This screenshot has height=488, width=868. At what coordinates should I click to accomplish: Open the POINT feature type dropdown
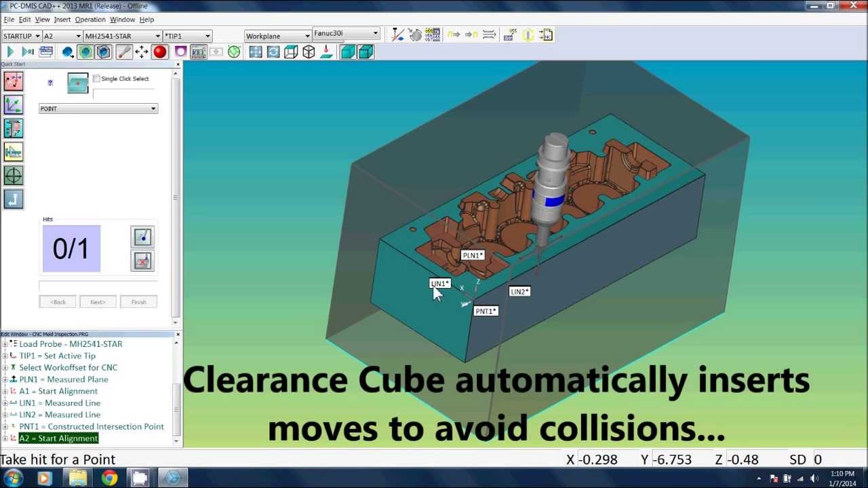pos(98,108)
